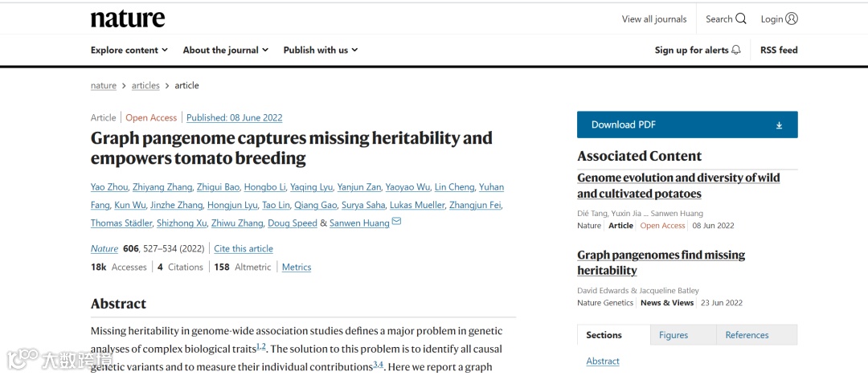Open the Cite this article link
Viewport: 868px width, 376px height.
click(244, 249)
